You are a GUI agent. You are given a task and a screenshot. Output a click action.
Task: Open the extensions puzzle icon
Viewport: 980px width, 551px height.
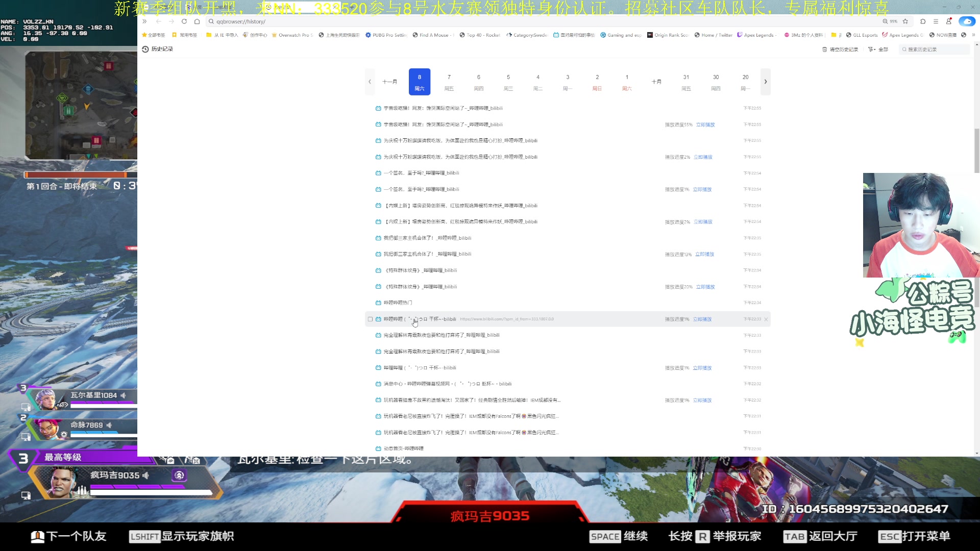[923, 21]
